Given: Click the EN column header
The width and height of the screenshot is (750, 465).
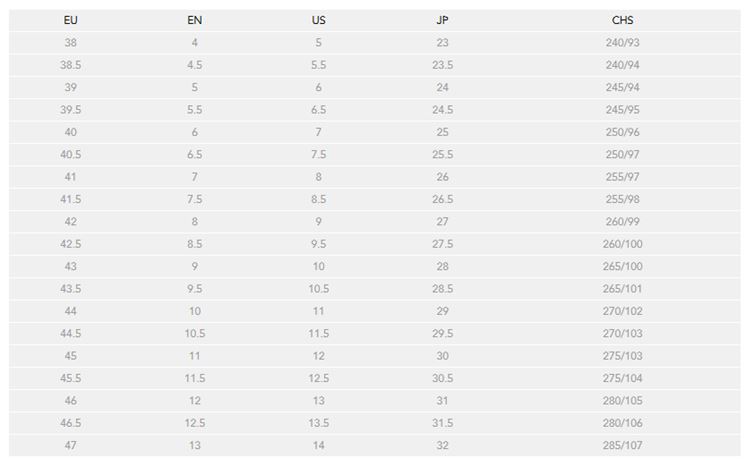Looking at the screenshot, I should (x=194, y=20).
